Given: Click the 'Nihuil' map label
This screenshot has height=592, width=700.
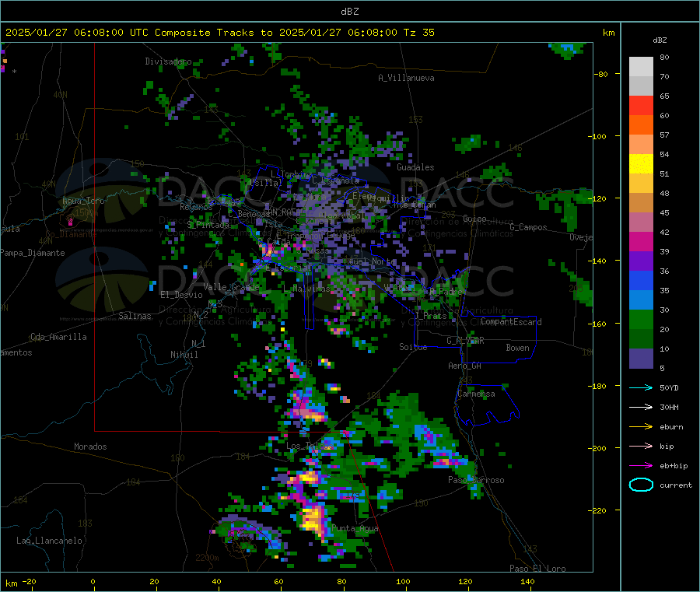Looking at the screenshot, I should pyautogui.click(x=184, y=355).
